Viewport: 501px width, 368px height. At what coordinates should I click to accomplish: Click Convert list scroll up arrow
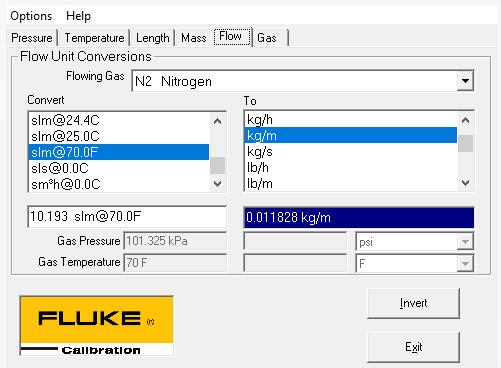[x=217, y=121]
